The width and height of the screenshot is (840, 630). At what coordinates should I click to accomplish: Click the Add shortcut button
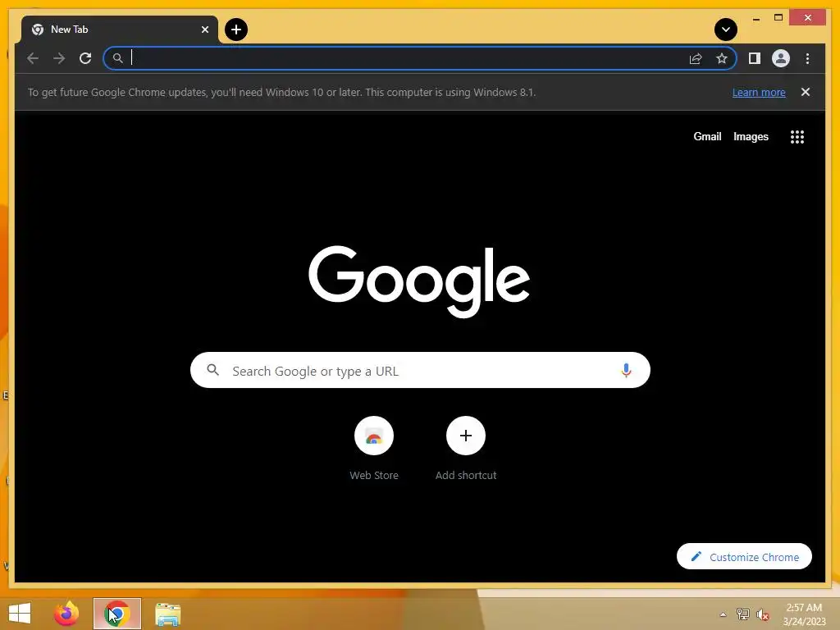[466, 436]
